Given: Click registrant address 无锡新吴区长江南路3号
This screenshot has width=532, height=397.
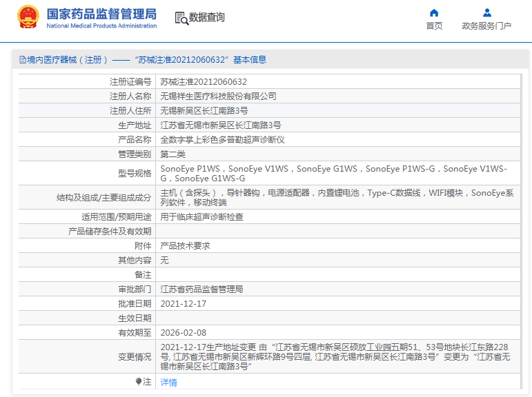Looking at the screenshot, I should point(204,111).
